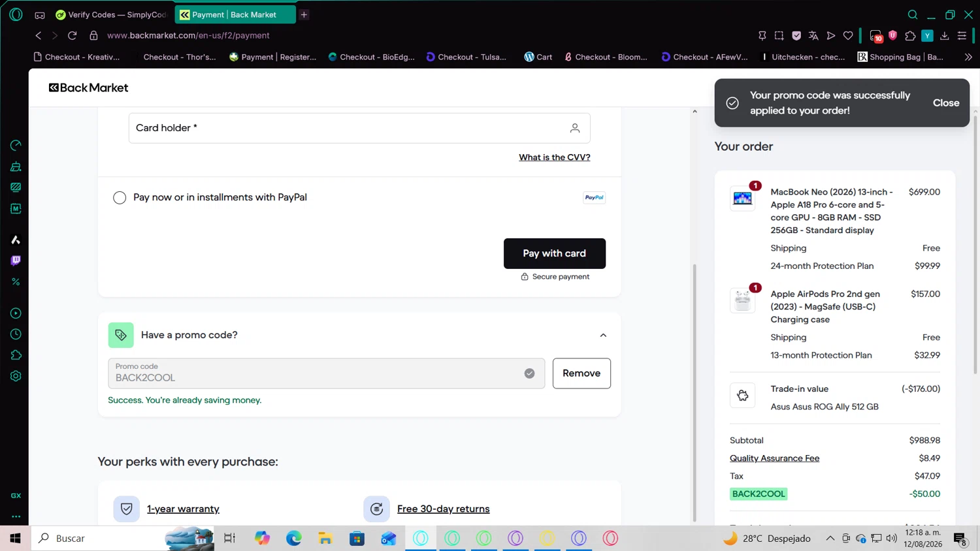The image size is (980, 551).
Task: Click the Opera GX logo menu
Action: coord(16,14)
